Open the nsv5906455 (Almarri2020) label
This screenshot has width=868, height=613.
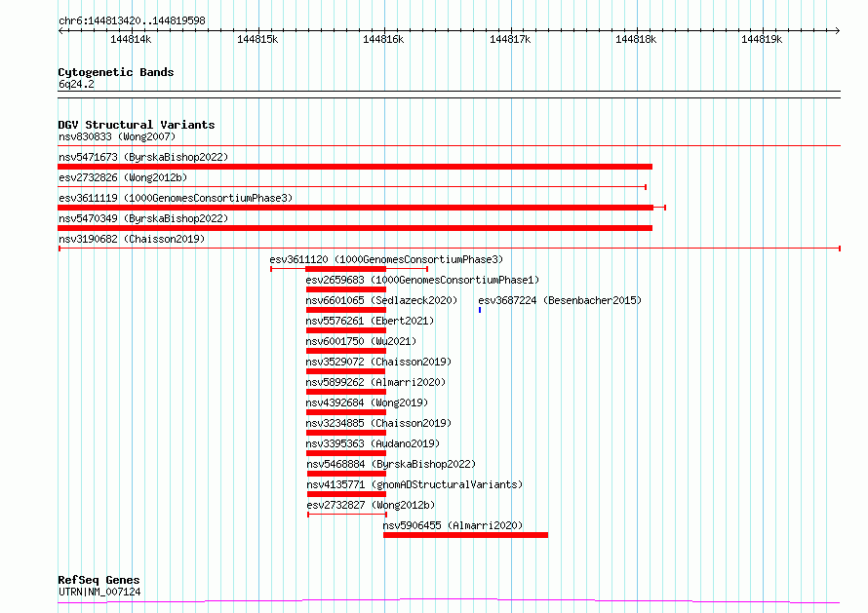(x=453, y=525)
